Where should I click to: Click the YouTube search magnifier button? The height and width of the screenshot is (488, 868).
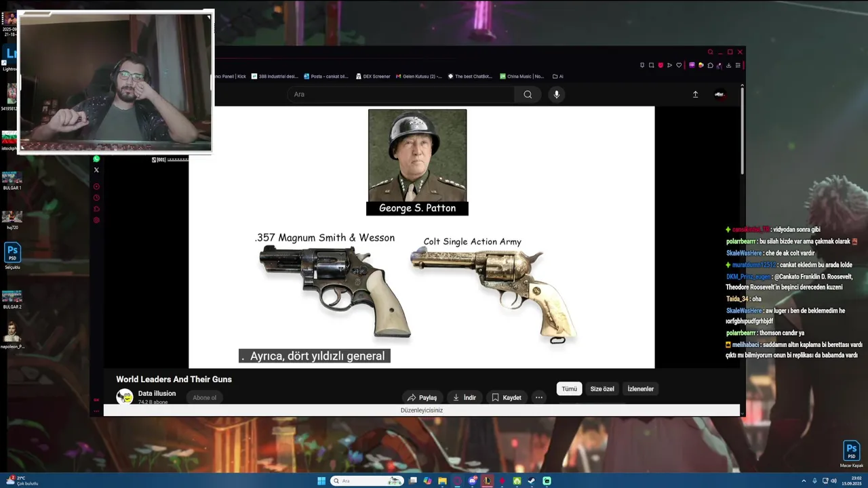[x=528, y=94]
